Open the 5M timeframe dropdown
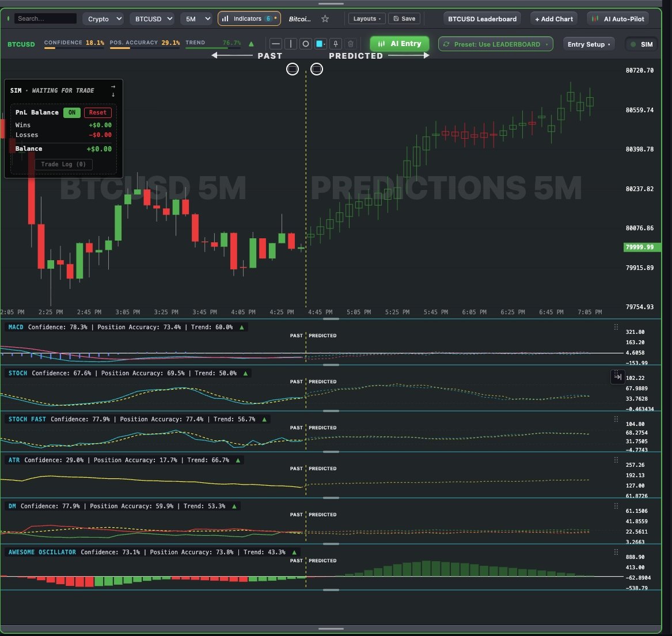Image resolution: width=672 pixels, height=636 pixels. click(197, 19)
